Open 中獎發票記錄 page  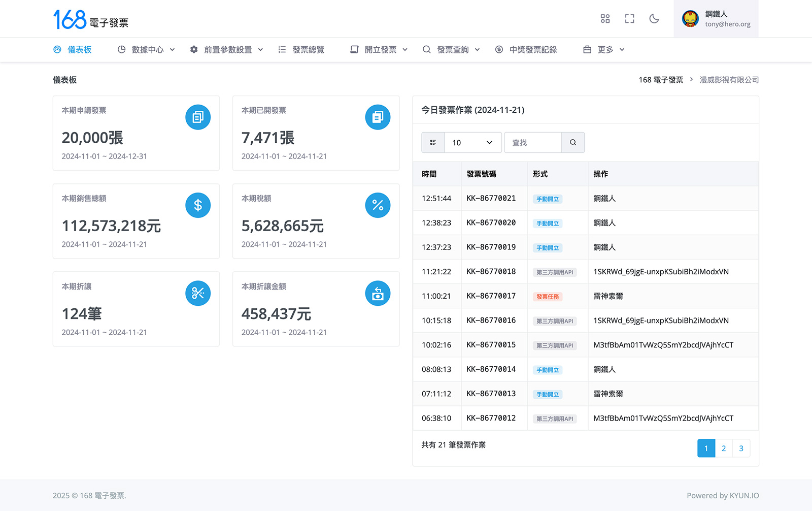(x=526, y=50)
